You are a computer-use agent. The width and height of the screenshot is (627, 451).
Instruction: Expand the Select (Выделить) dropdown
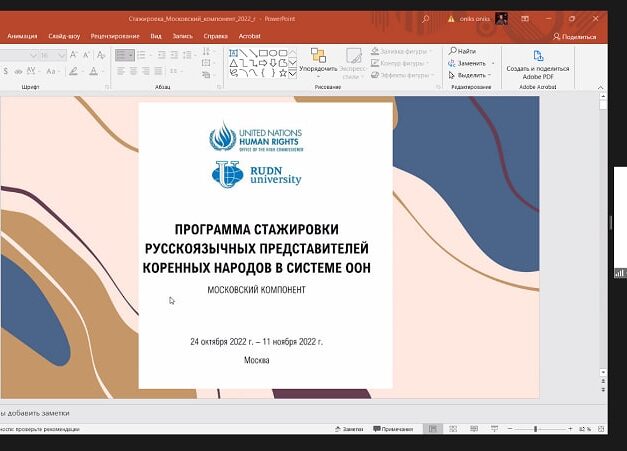pos(490,75)
